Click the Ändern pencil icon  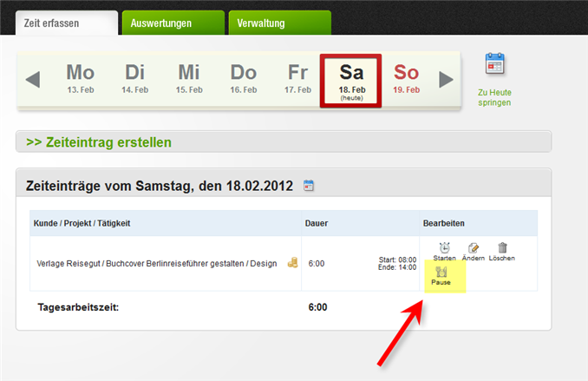474,248
